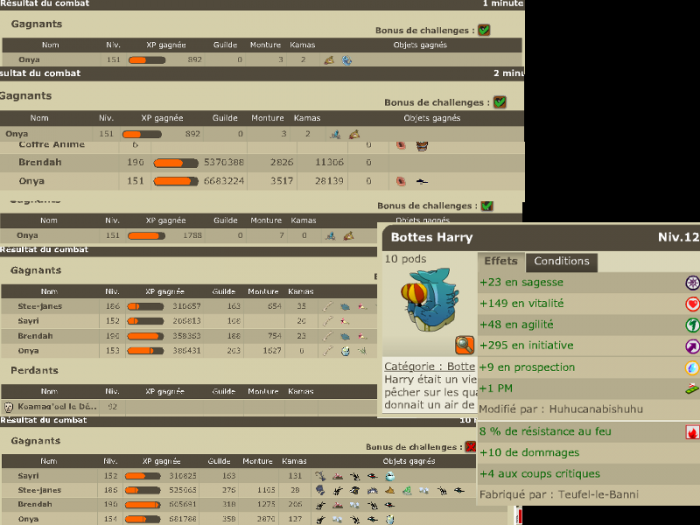Click Brendah's XP bar with 5370308
Image resolution: width=700 pixels, height=525 pixels.
tap(175, 162)
